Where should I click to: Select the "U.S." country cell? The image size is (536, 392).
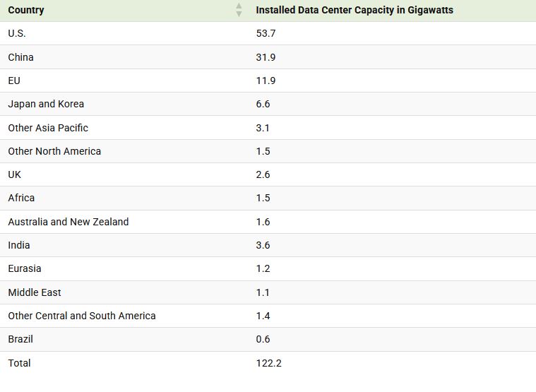17,33
